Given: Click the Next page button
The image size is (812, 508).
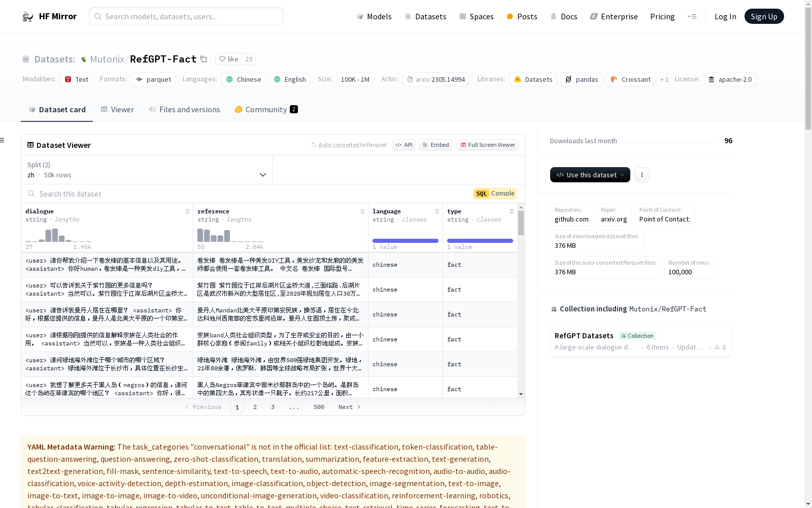Looking at the screenshot, I should pyautogui.click(x=349, y=407).
